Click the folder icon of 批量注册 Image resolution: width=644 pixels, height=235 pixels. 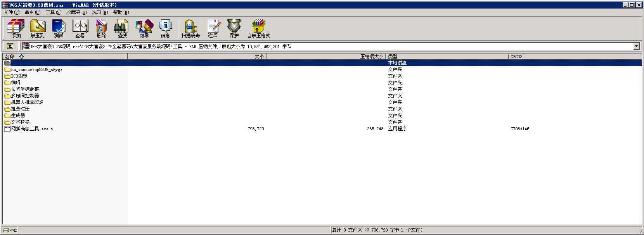[x=7, y=109]
